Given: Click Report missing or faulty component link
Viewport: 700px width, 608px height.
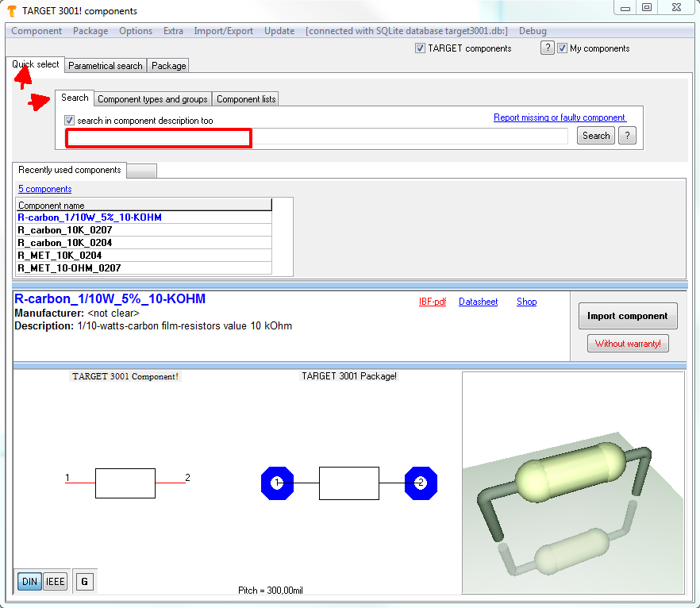Looking at the screenshot, I should click(560, 117).
